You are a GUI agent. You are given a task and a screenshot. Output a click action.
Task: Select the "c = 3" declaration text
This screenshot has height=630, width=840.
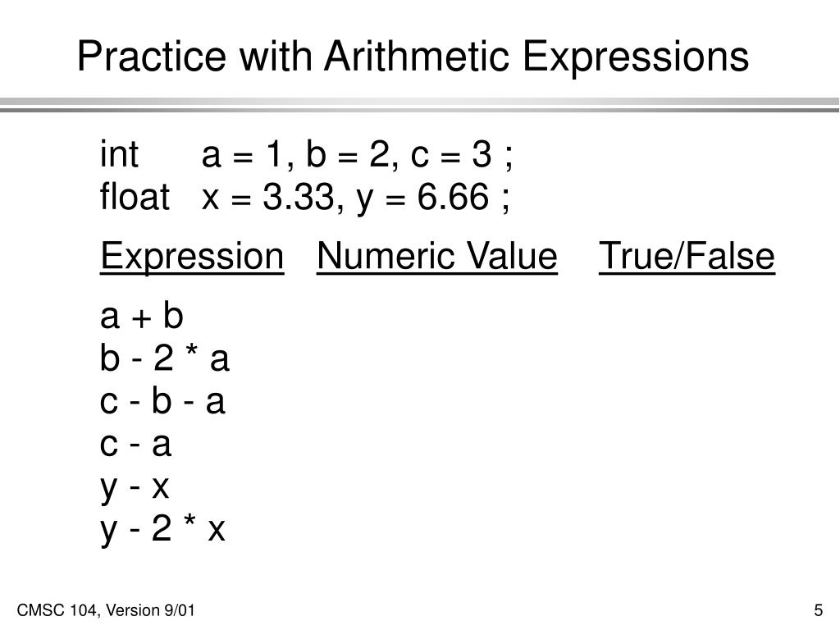448,155
